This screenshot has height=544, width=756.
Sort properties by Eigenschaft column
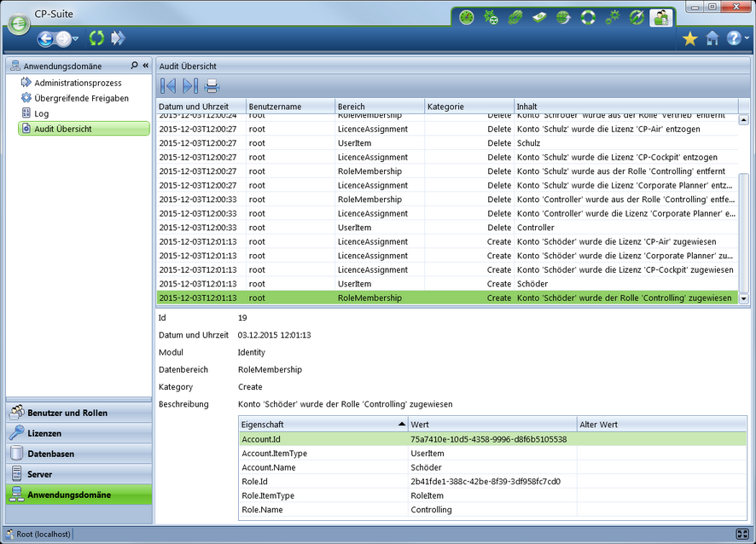coord(323,425)
